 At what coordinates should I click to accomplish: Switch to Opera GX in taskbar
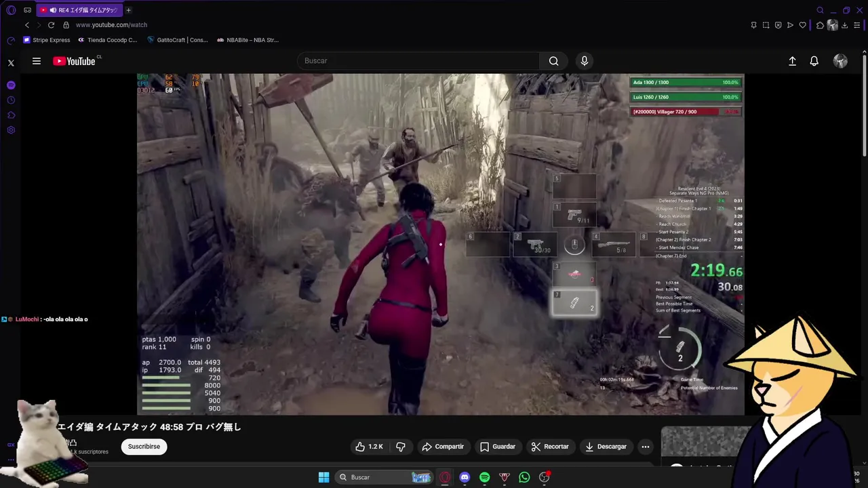tap(445, 477)
